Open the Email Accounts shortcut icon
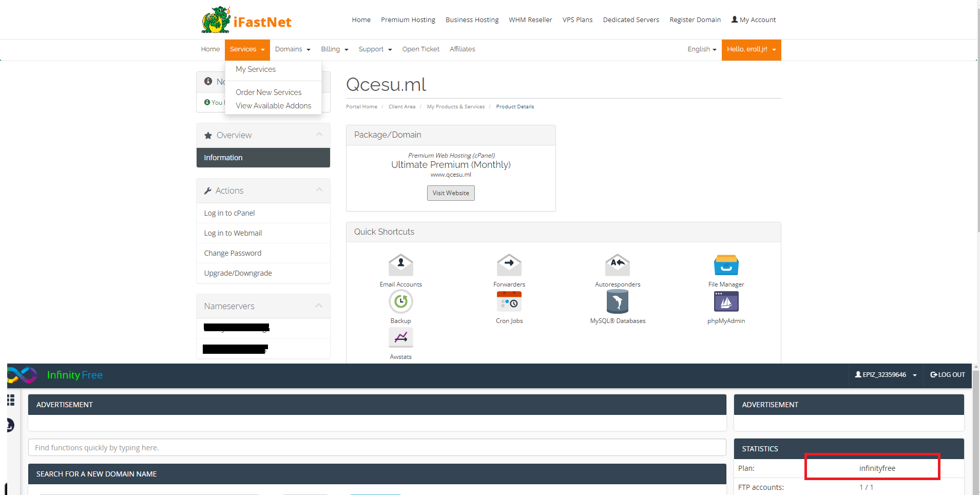Image resolution: width=980 pixels, height=495 pixels. 401,265
